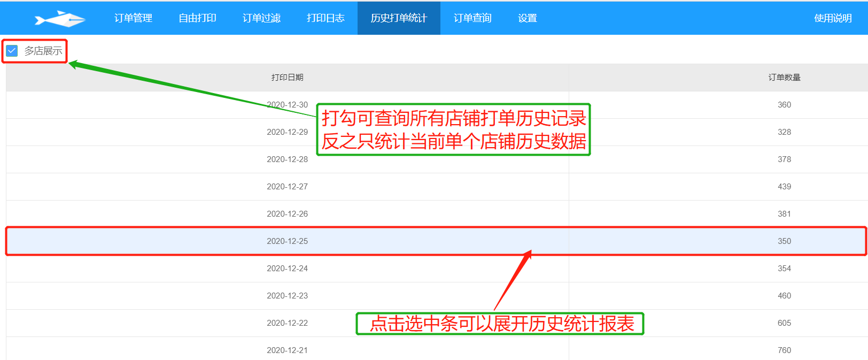This screenshot has width=868, height=360.
Task: Expand the 2020-12-30 row
Action: [x=160, y=105]
